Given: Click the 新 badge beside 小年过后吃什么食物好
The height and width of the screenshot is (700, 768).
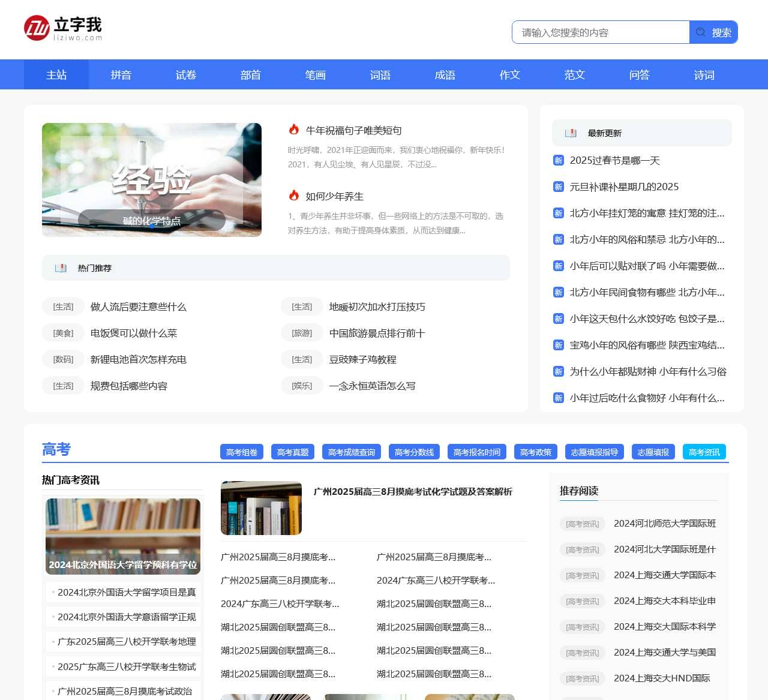Looking at the screenshot, I should [x=559, y=398].
